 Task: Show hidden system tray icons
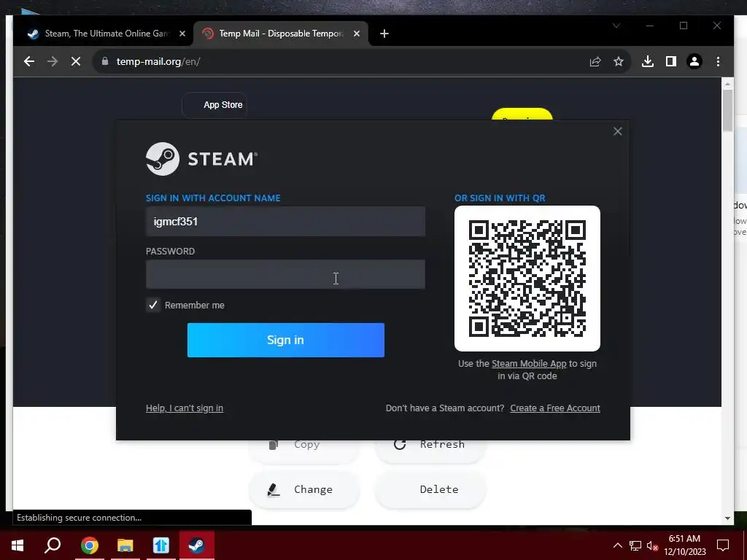[x=617, y=545]
